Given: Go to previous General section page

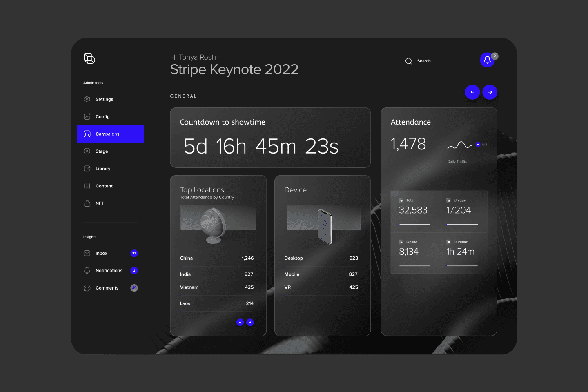Looking at the screenshot, I should [x=472, y=92].
